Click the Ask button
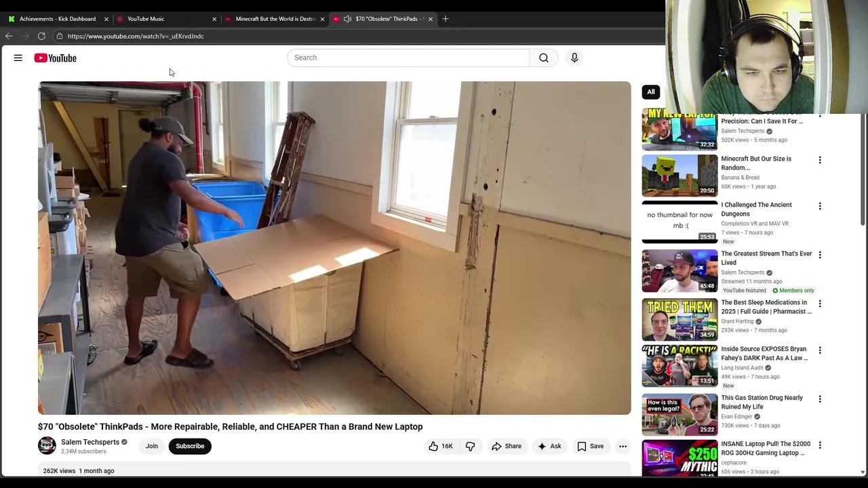The width and height of the screenshot is (868, 488). click(x=549, y=446)
